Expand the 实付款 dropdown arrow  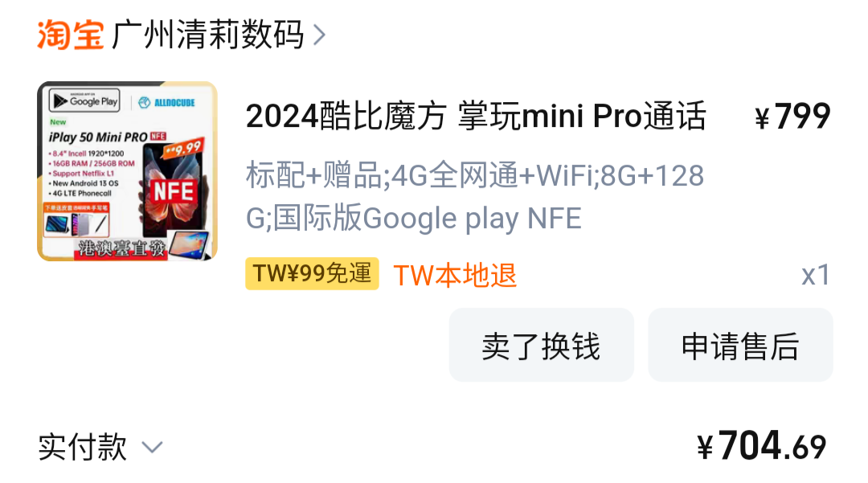coord(152,447)
